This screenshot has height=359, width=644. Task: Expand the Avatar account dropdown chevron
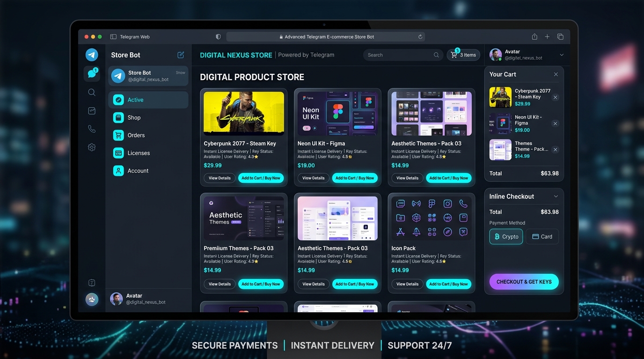[562, 55]
